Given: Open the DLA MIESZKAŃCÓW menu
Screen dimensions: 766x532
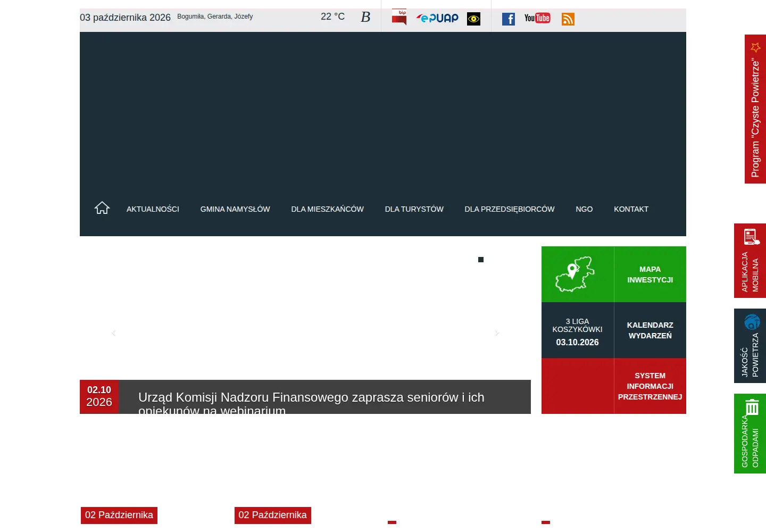Looking at the screenshot, I should 328,209.
